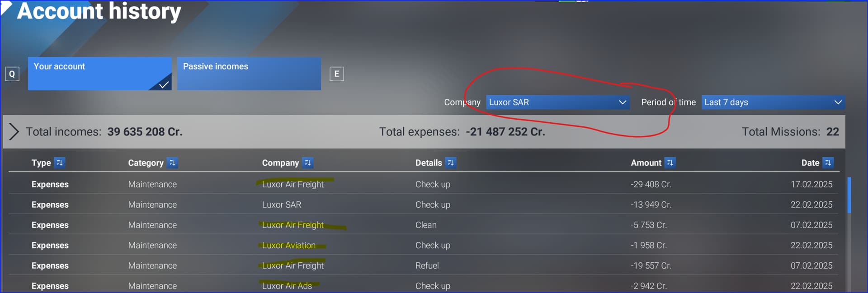Sort entries by Amount icon
Screen dimensions: 868x293
[670, 163]
